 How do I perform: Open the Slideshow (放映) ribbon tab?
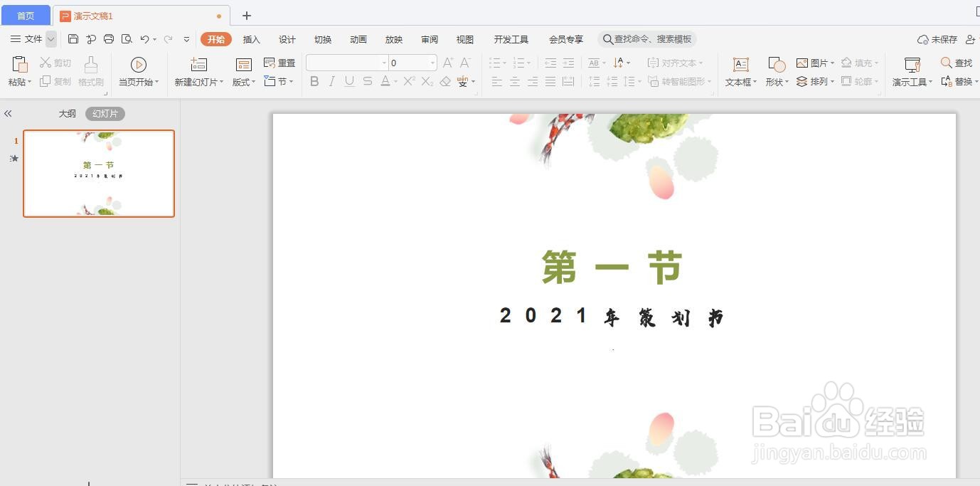pos(394,39)
